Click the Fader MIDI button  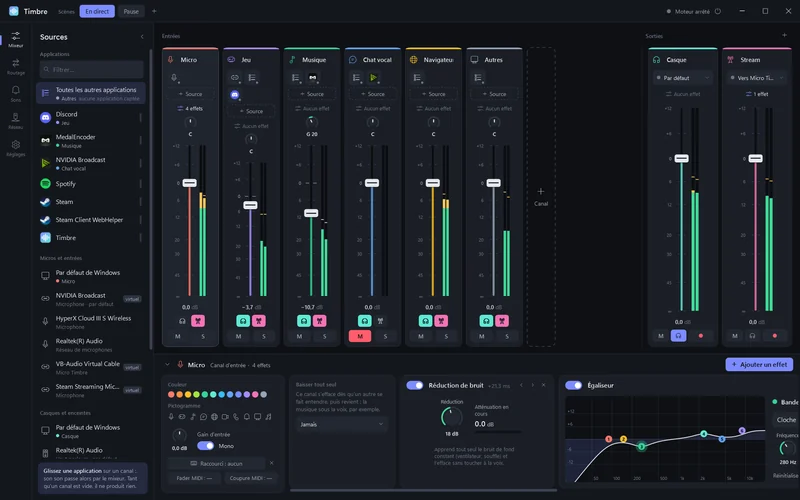pos(194,478)
